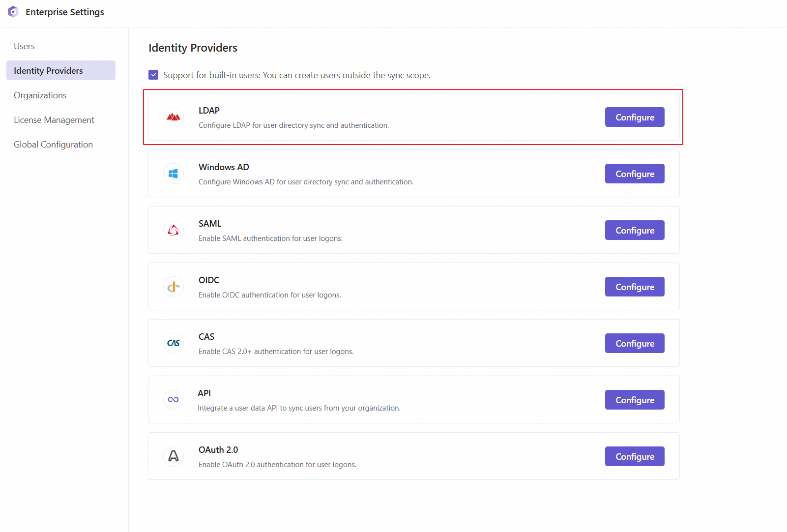Click Configure button for OIDC
This screenshot has width=787, height=532.
[634, 287]
